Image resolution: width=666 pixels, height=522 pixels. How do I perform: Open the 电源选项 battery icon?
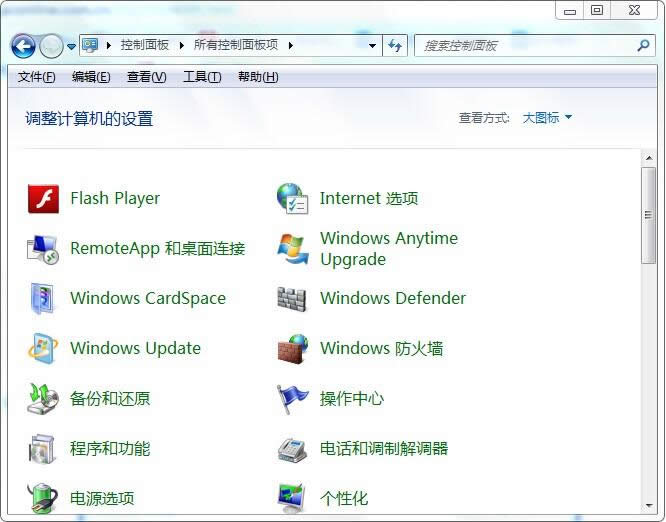click(x=42, y=498)
